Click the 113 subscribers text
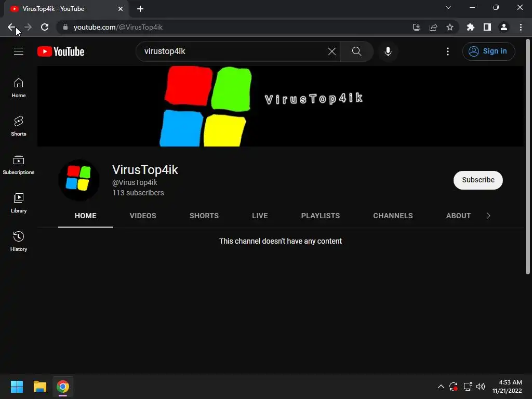Viewport: 532px width, 399px height. (138, 193)
